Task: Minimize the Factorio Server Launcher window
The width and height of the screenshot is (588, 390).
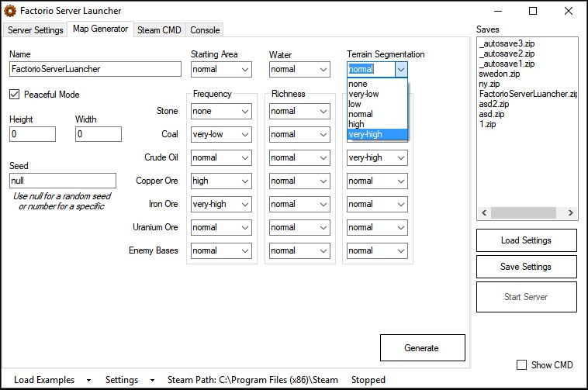Action: click(x=498, y=11)
